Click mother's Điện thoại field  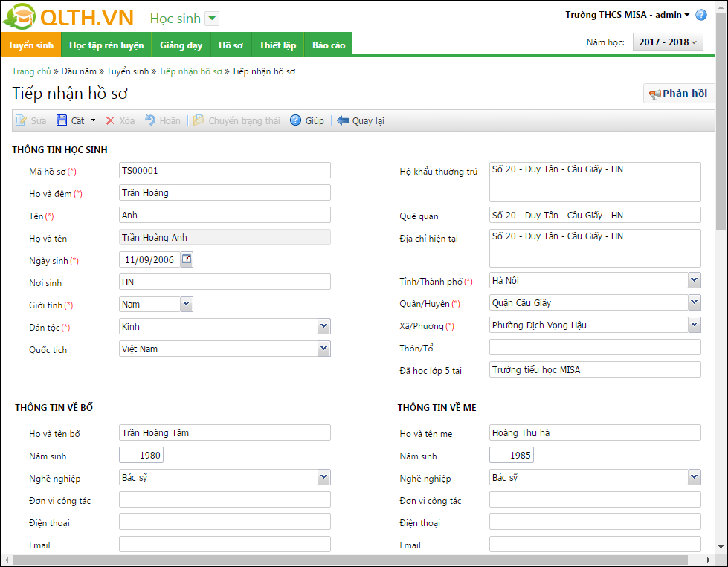595,522
